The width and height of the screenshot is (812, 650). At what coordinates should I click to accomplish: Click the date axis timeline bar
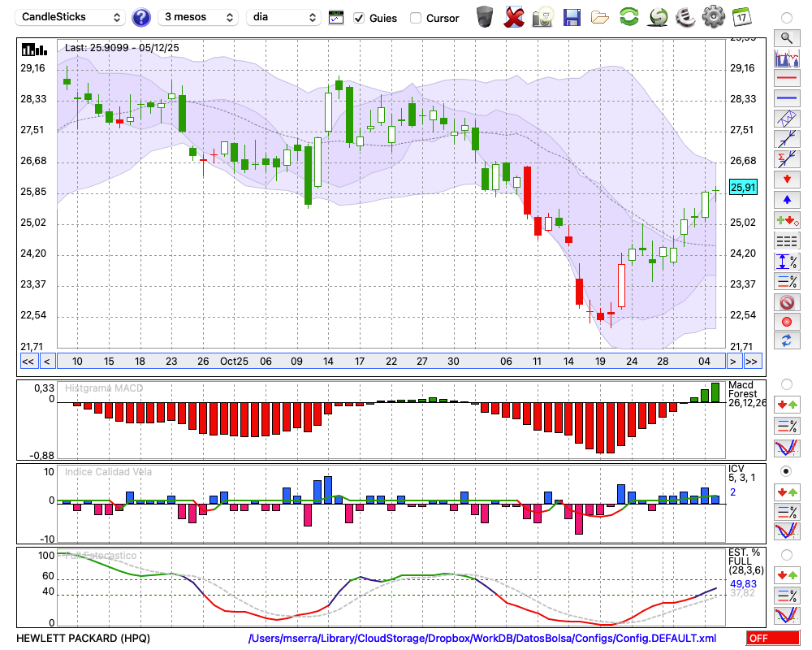point(391,362)
